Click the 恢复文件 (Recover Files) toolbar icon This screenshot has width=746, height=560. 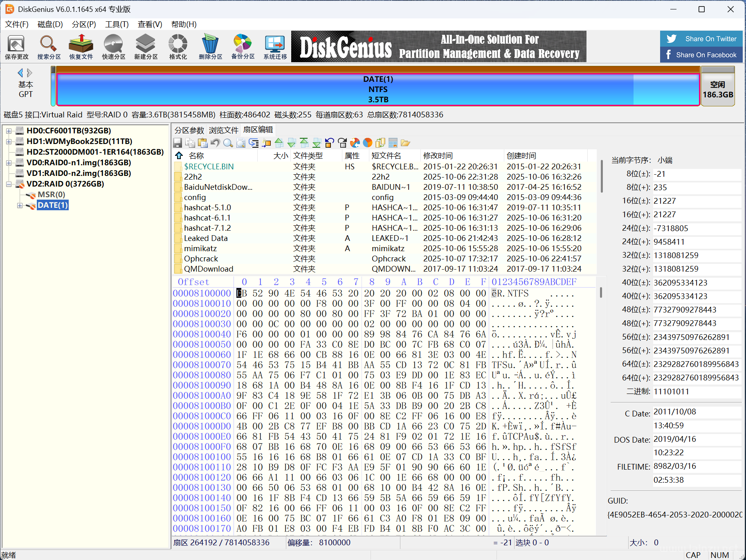point(81,47)
